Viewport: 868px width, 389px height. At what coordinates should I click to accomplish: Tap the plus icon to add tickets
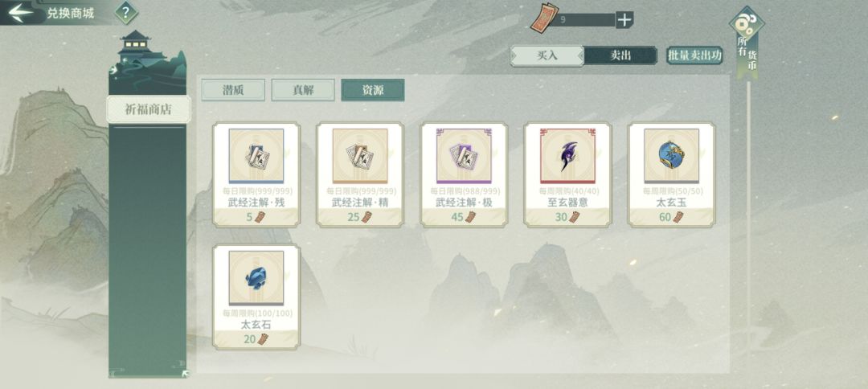click(624, 20)
